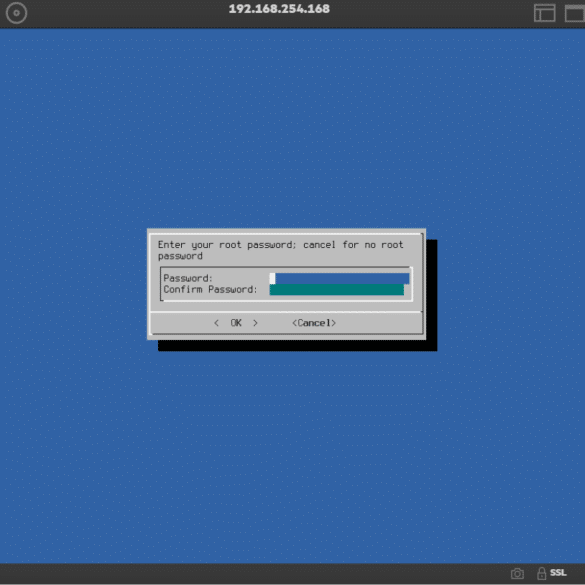The image size is (585, 585).
Task: Click the panel layout view icon
Action: pos(544,13)
